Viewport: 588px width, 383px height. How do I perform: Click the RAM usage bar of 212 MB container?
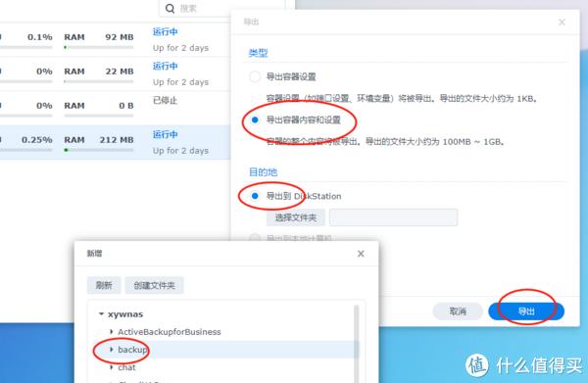[x=99, y=150]
